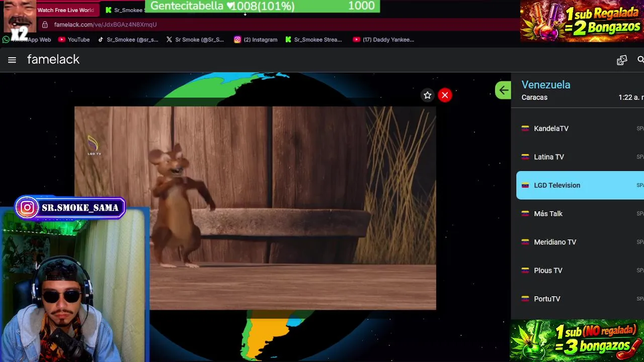Click the search magnifier icon

pos(640,60)
